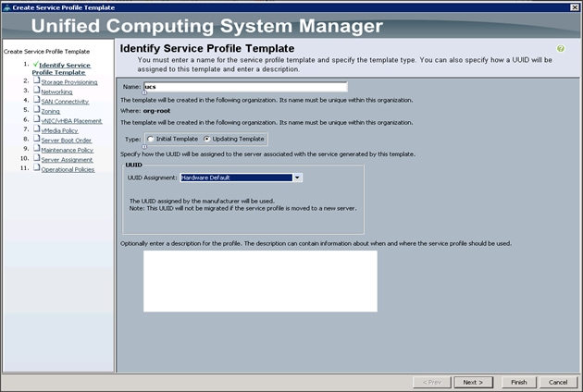The height and width of the screenshot is (392, 583).
Task: Click the green checkmark beside Identify Service Profile Template
Action: [x=36, y=65]
